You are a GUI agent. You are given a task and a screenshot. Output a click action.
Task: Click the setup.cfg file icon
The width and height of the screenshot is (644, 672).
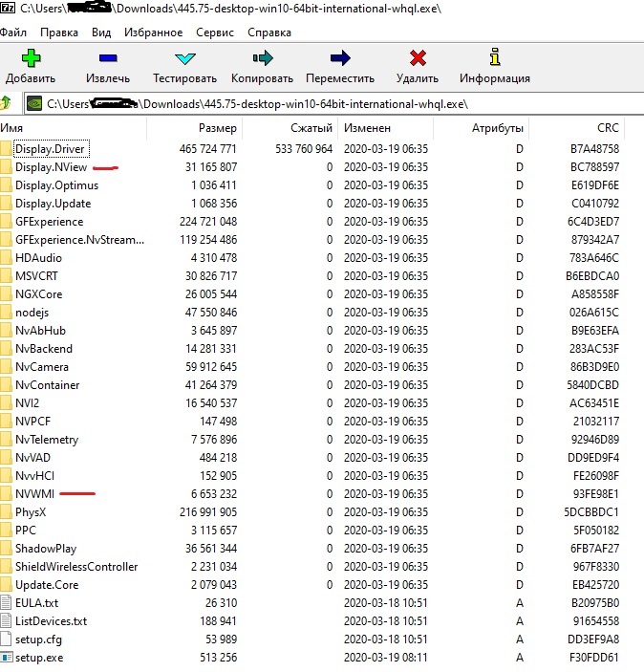pos(6,639)
